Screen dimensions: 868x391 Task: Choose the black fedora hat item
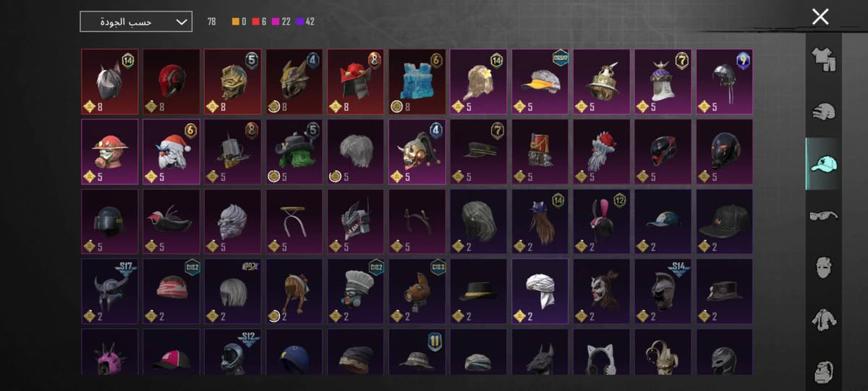tap(479, 291)
